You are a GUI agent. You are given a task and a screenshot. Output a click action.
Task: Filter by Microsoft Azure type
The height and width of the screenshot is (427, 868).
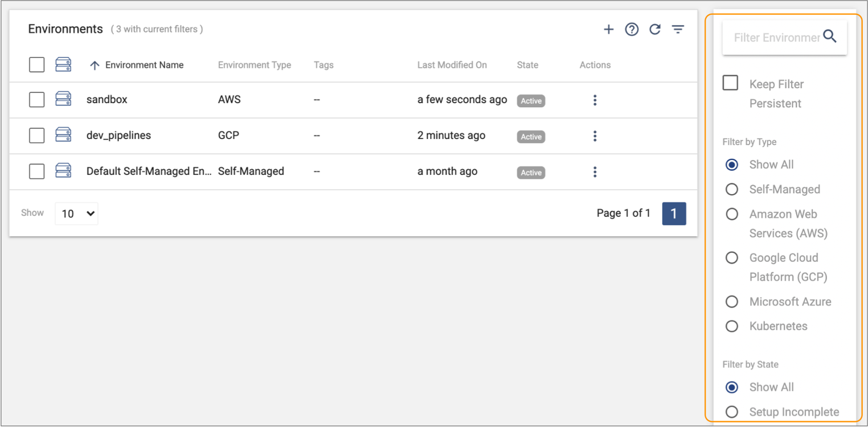(x=732, y=302)
